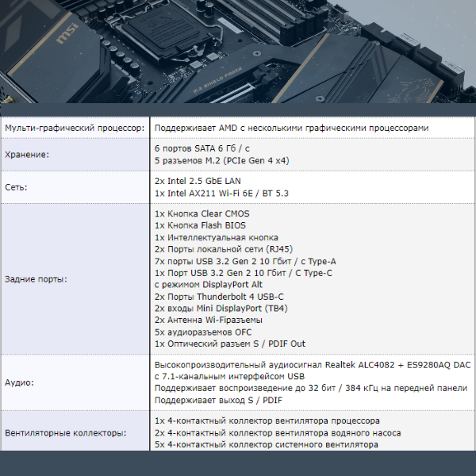Click '2x Порты Thunderbolt 4 USB-C' line

coord(219,297)
